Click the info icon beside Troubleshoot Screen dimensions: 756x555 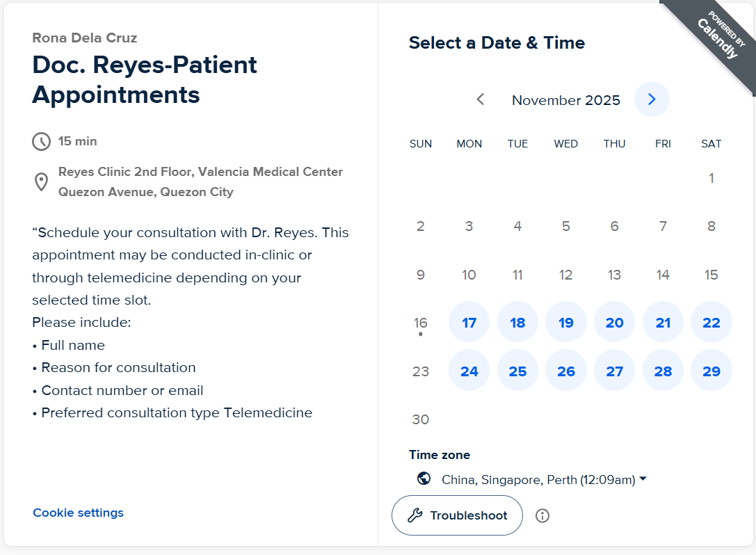542,515
